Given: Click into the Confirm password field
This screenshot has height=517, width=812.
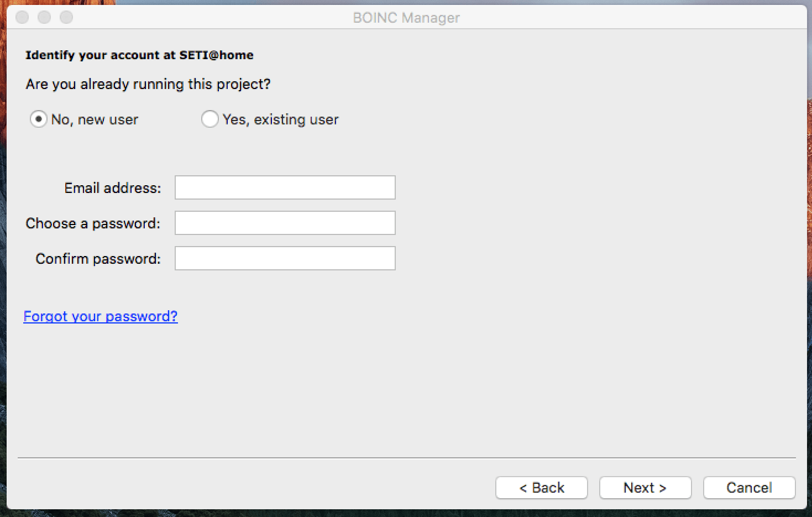Looking at the screenshot, I should coord(285,258).
